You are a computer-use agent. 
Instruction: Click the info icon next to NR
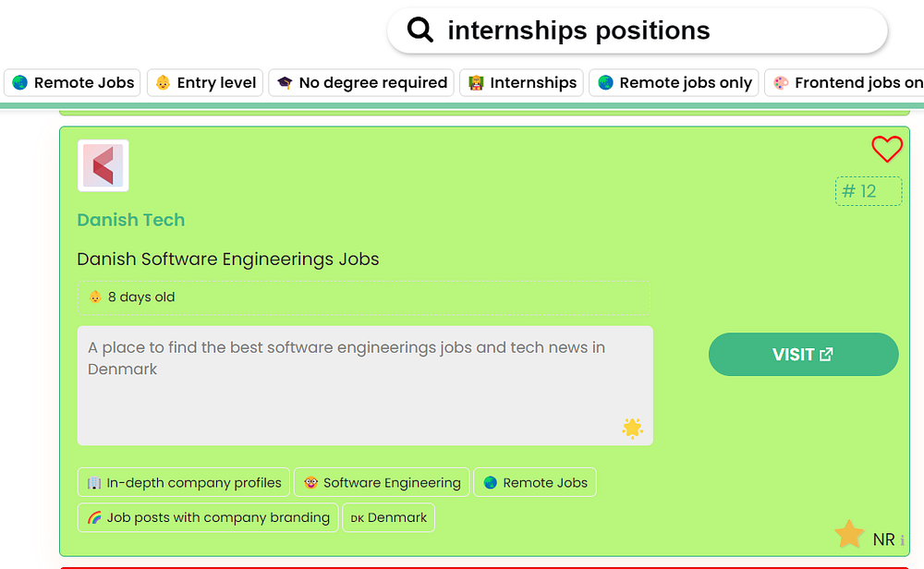click(903, 540)
